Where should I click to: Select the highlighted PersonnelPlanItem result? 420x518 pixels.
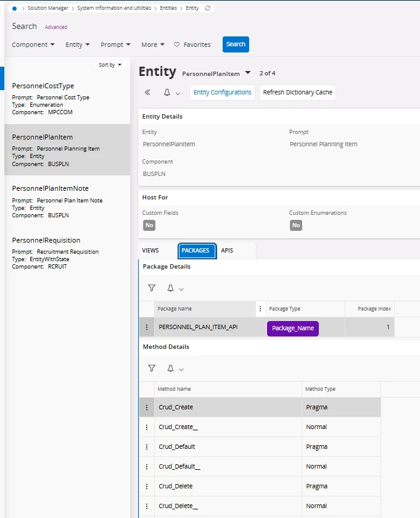click(67, 150)
